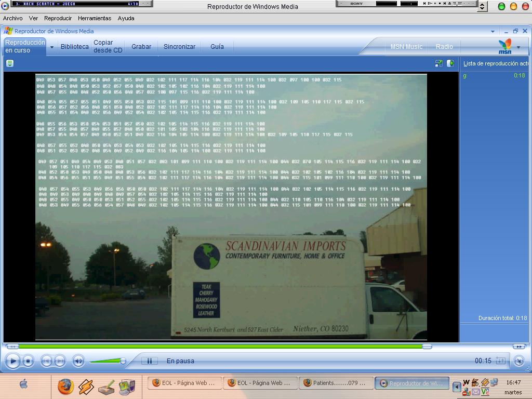This screenshot has height=399, width=532.
Task: Click the volume slider knob
Action: click(x=123, y=361)
